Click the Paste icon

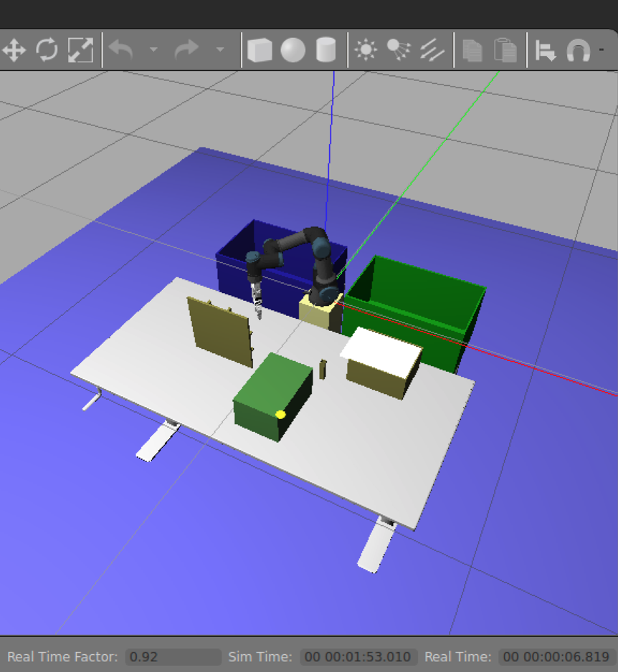coord(505,50)
